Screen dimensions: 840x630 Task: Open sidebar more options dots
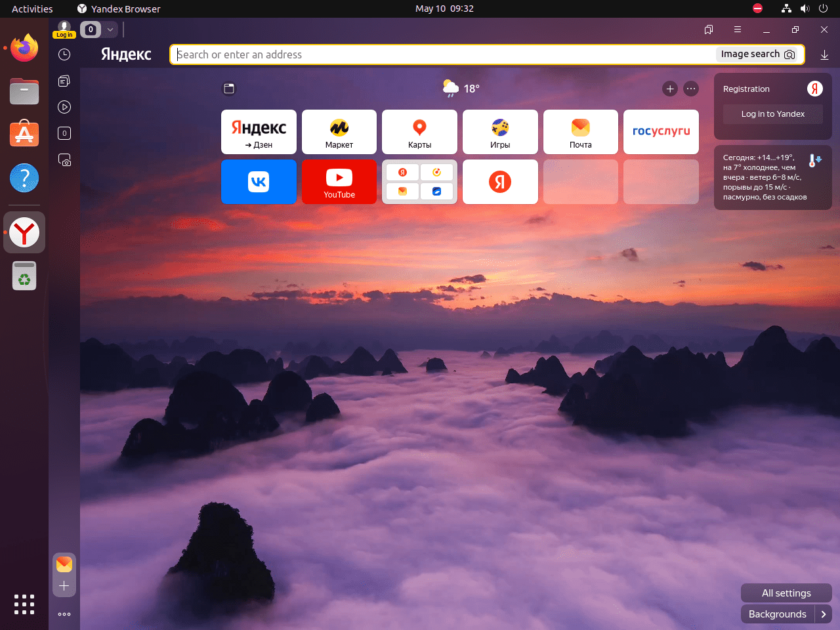64,614
